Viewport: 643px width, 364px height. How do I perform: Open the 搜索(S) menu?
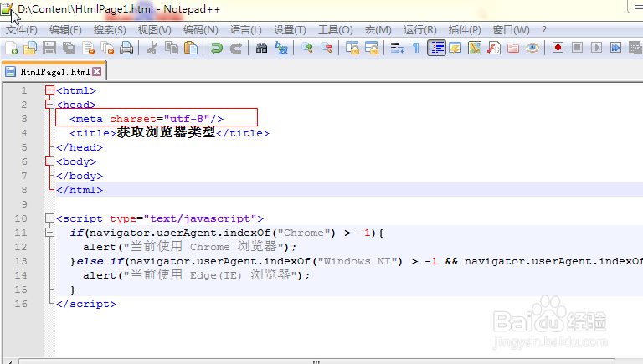(x=110, y=30)
